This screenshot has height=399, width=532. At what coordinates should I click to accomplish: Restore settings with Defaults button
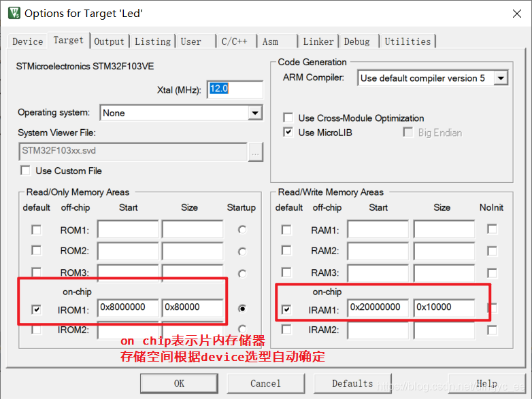pos(352,383)
